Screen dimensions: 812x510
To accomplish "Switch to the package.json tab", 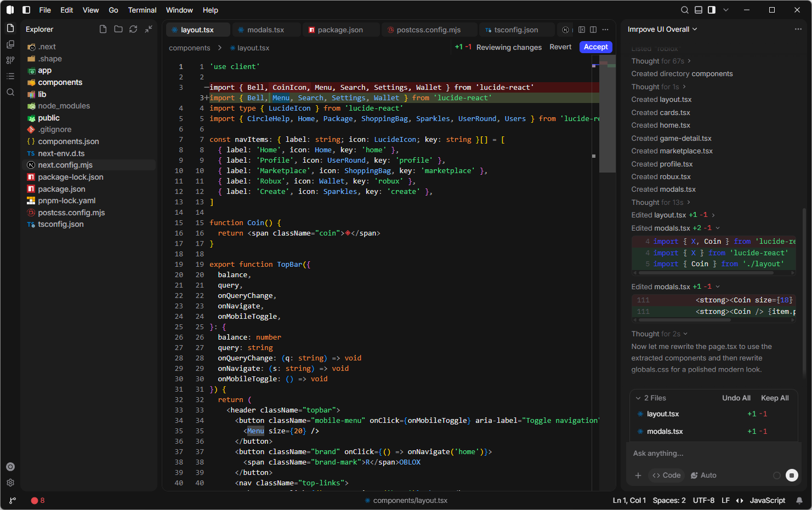I will [x=340, y=30].
